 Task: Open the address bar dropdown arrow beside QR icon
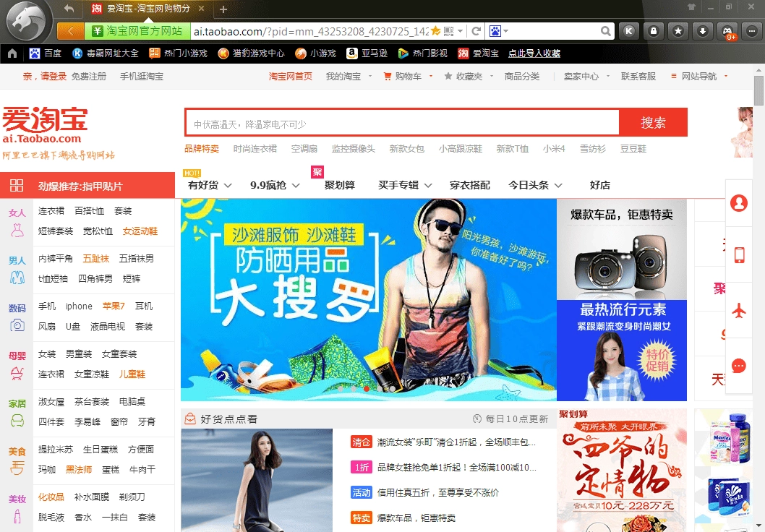(x=460, y=31)
